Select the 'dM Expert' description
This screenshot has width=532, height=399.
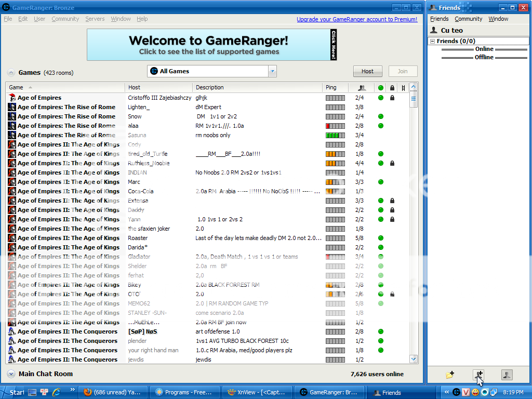click(x=208, y=107)
